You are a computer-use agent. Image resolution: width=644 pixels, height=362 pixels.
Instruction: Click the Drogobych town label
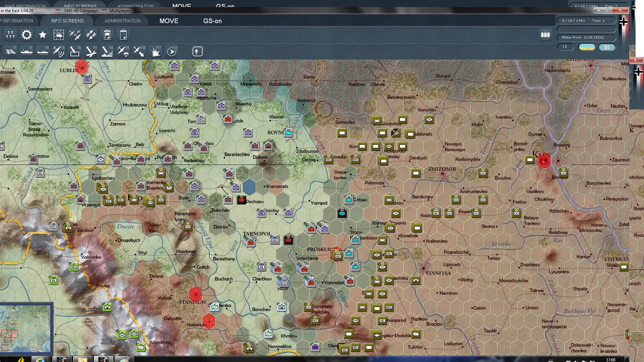click(x=129, y=240)
